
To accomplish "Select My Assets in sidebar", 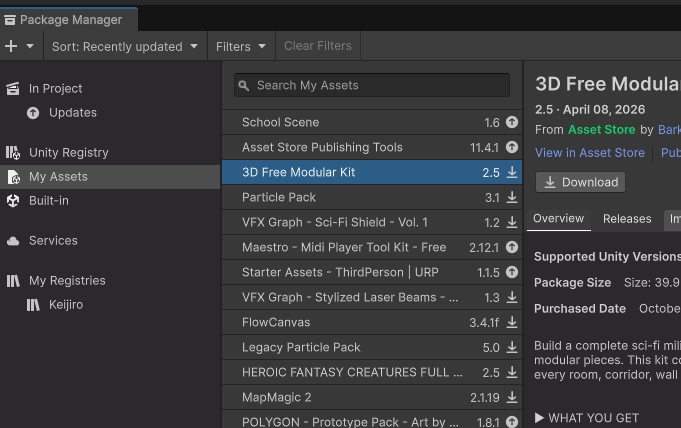I will [110, 177].
